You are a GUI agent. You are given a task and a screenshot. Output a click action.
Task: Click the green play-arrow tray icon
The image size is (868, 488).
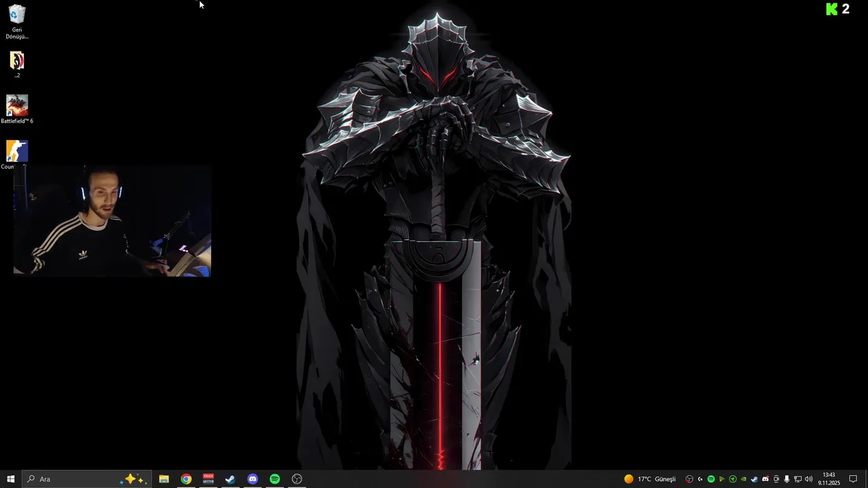pyautogui.click(x=722, y=479)
